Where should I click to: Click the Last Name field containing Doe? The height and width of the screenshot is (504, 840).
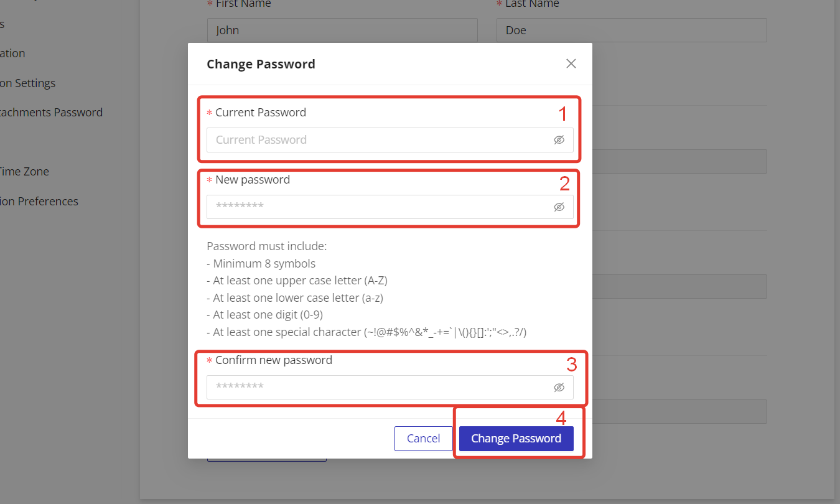(632, 30)
